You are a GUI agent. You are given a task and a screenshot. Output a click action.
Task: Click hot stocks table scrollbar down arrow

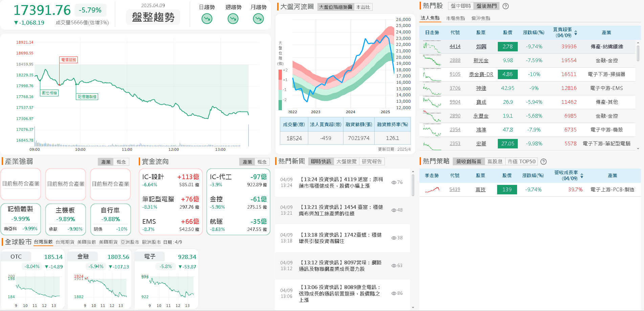638,149
